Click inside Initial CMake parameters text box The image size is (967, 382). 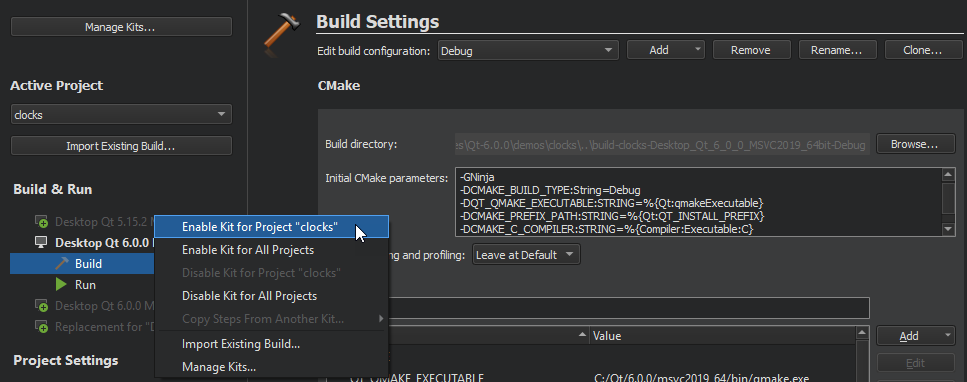tap(699, 202)
